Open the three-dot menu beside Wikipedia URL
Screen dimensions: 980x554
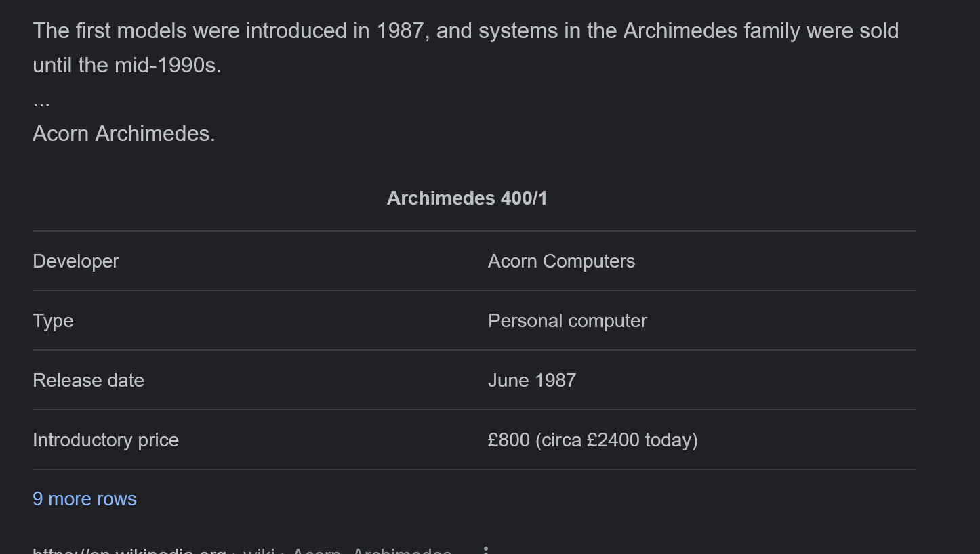[485, 551]
